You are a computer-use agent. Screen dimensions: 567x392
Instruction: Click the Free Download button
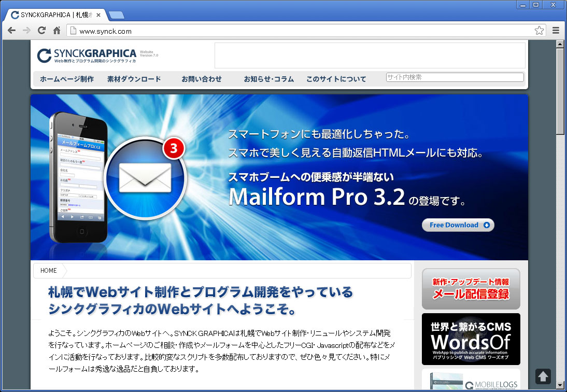pyautogui.click(x=458, y=225)
